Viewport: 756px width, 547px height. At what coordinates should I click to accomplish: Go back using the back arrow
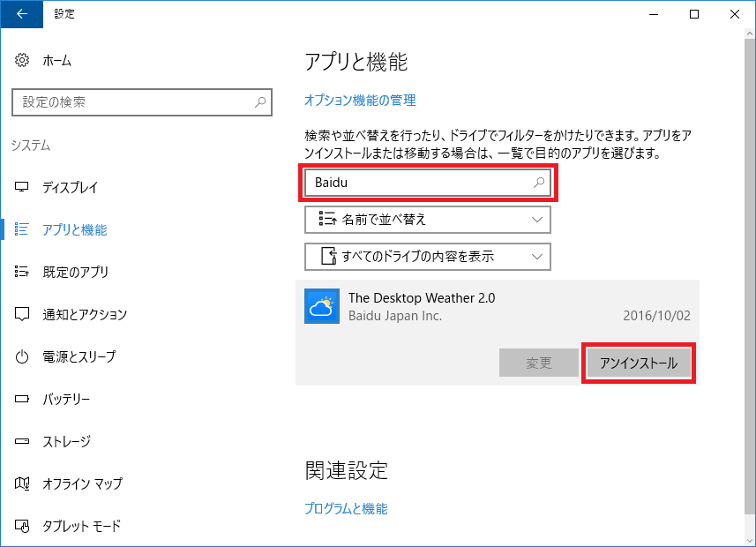(x=22, y=14)
